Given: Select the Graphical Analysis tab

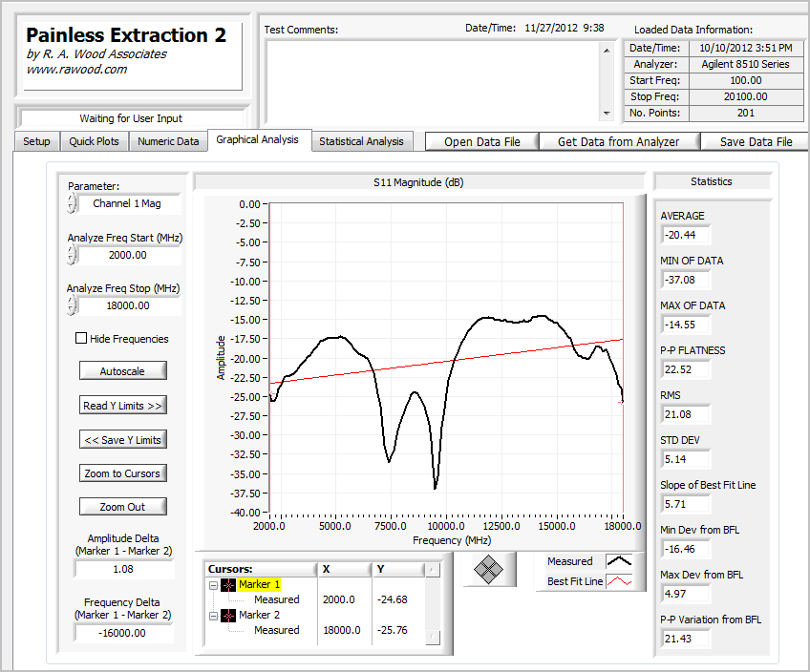Looking at the screenshot, I should [259, 140].
